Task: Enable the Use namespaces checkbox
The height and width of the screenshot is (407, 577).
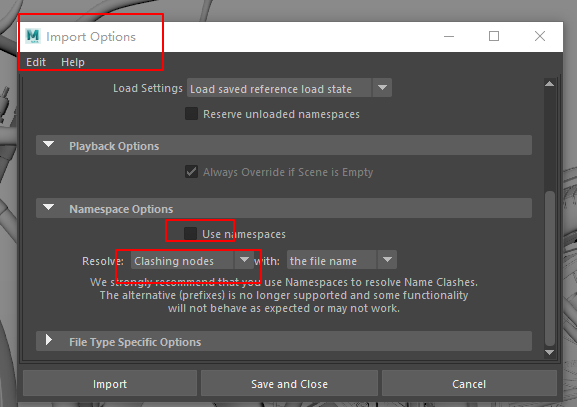Action: 190,233
